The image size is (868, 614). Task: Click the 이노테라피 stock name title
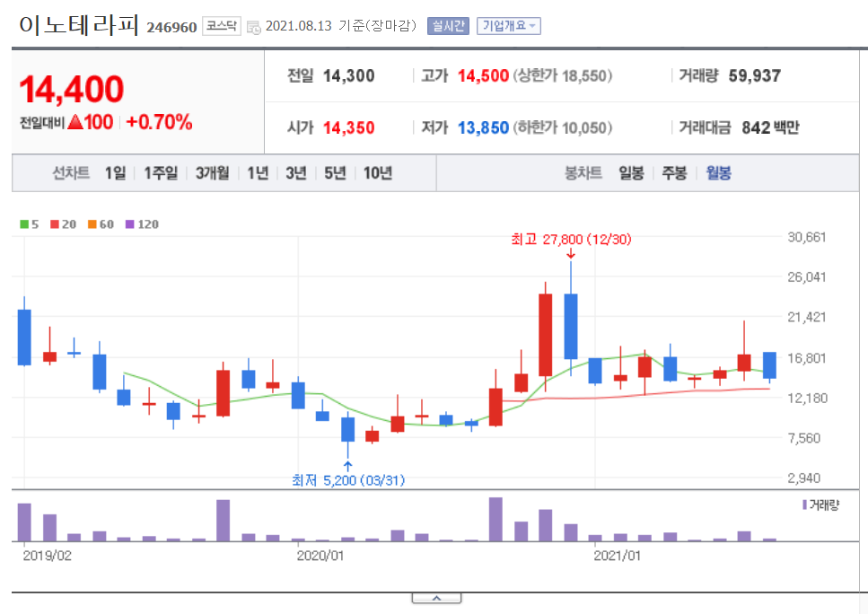click(79, 25)
